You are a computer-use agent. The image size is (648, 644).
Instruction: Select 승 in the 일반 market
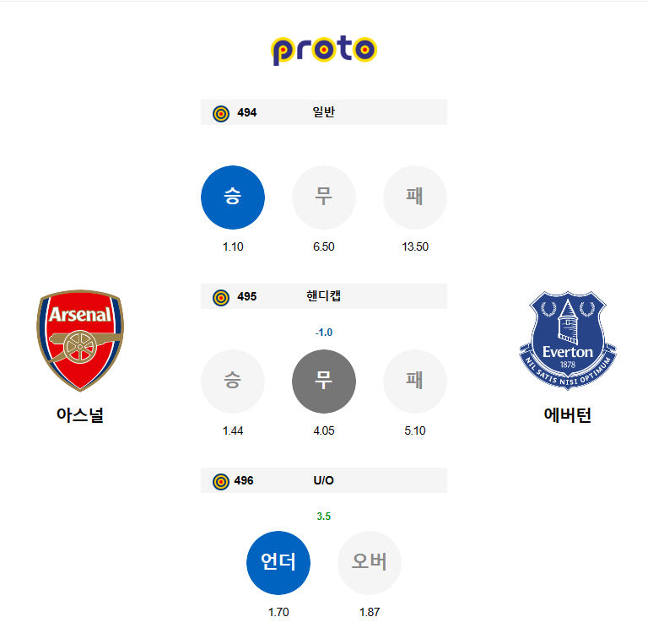233,198
